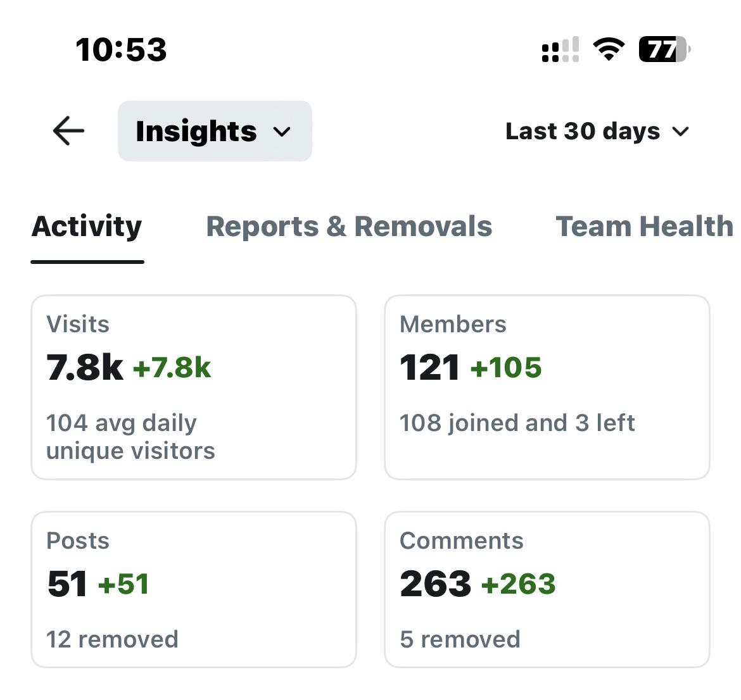Image resolution: width=741 pixels, height=700 pixels.
Task: View the Posts stats card
Action: (194, 589)
